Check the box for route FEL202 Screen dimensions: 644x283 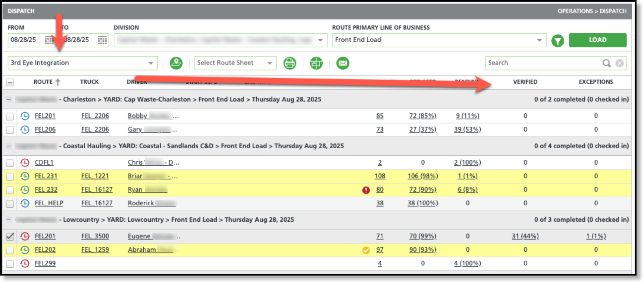click(x=10, y=250)
